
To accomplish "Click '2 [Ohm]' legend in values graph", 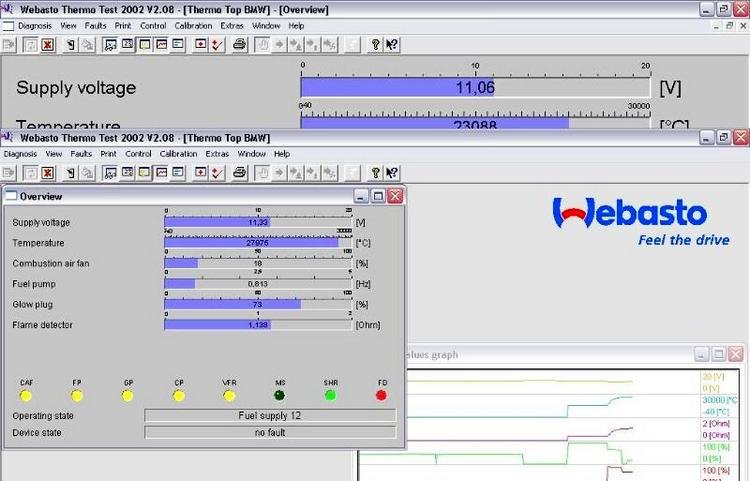I will (x=716, y=424).
